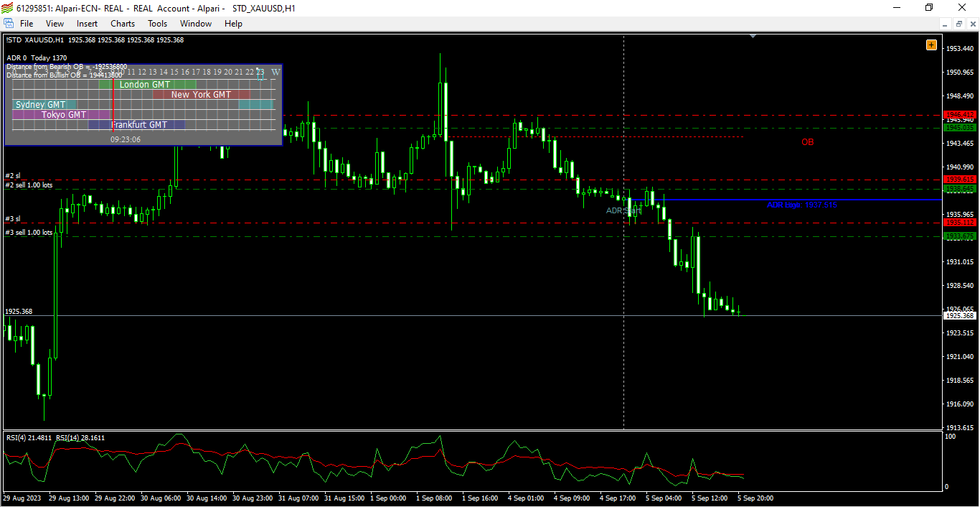Image resolution: width=980 pixels, height=507 pixels.
Task: Click the MetaTrader app icon in title bar
Action: click(8, 8)
